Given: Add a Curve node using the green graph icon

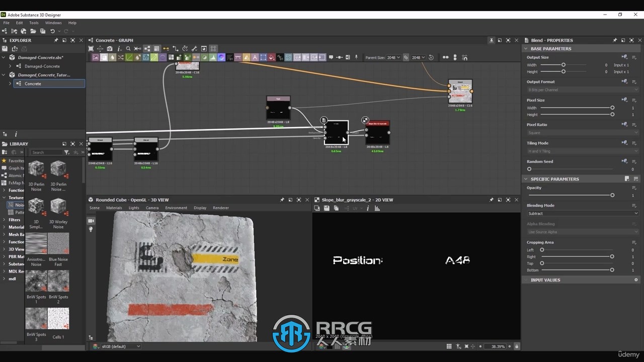Looking at the screenshot, I should pos(129,57).
